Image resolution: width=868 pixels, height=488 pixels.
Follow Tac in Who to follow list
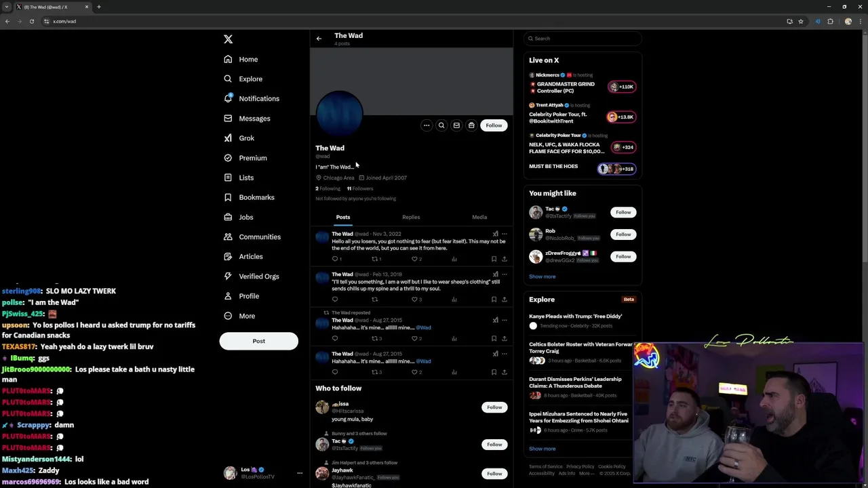(x=494, y=444)
